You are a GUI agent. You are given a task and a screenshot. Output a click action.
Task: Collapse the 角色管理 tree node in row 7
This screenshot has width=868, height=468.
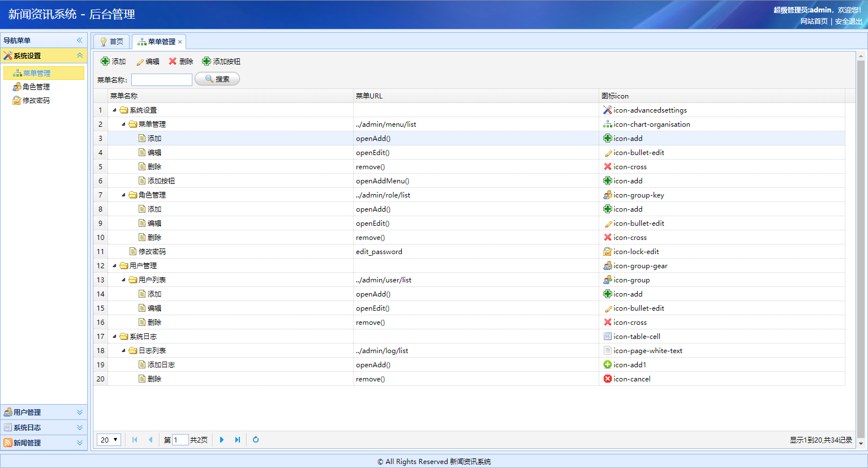pyautogui.click(x=123, y=195)
